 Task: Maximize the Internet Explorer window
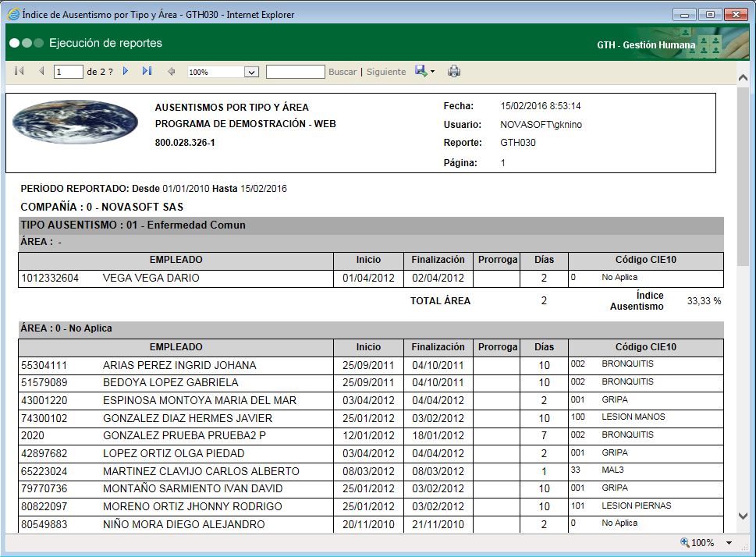(x=710, y=15)
